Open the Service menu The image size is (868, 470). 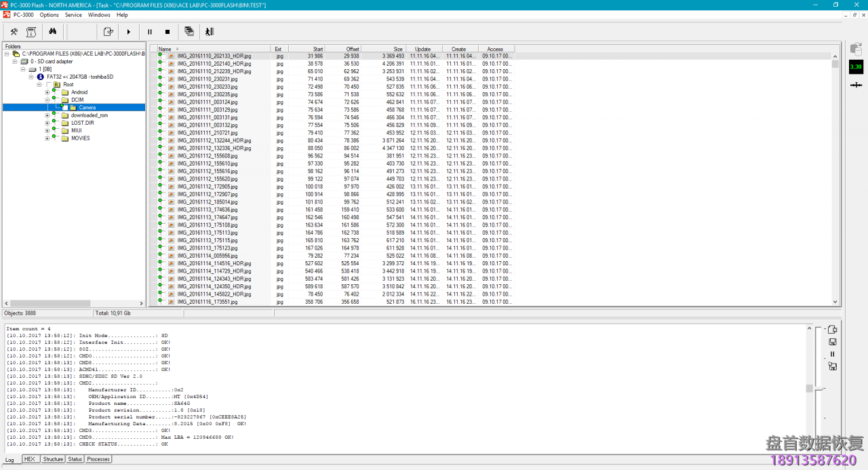tap(73, 15)
